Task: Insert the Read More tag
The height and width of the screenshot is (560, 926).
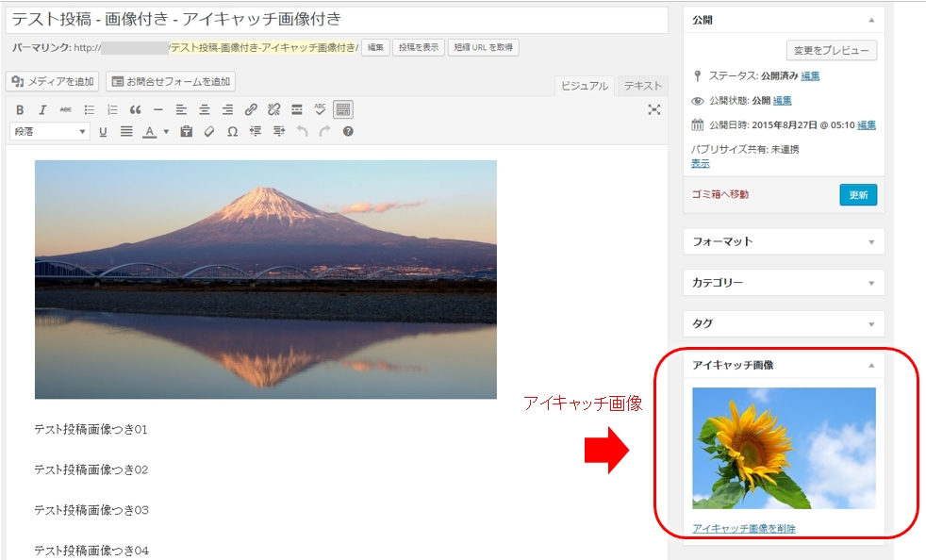Action: [296, 110]
